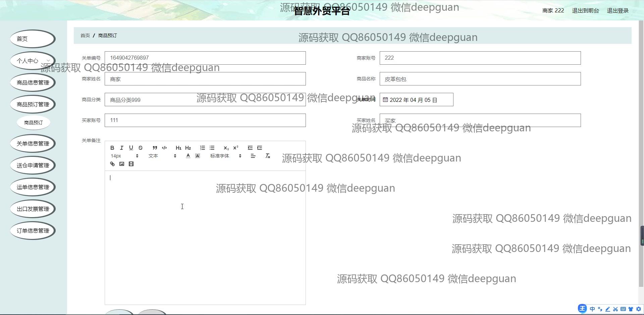This screenshot has height=315, width=644.
Task: Apply subscript formatting
Action: click(226, 148)
